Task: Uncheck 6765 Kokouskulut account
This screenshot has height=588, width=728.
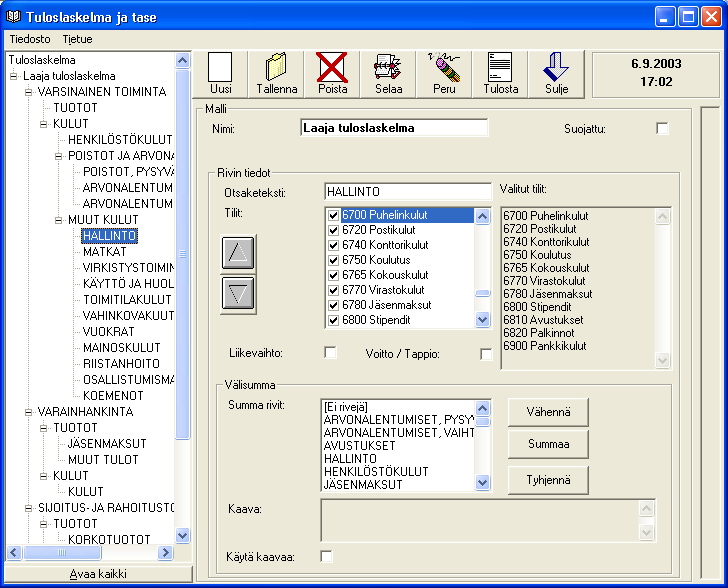Action: 333,275
